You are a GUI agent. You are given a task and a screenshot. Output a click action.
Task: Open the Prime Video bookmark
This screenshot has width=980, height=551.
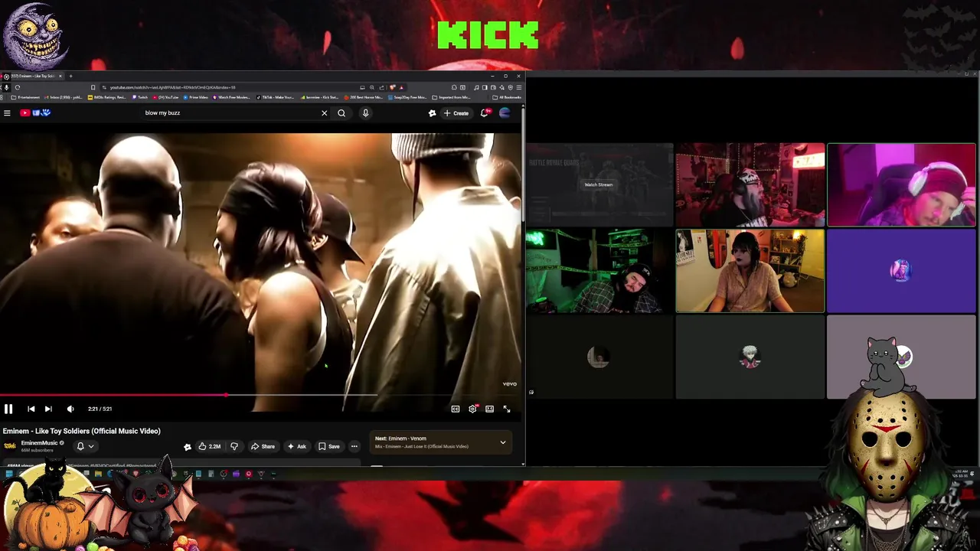[x=198, y=97]
